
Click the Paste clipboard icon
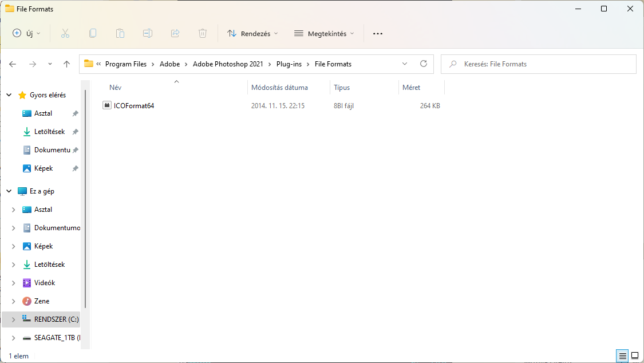[120, 33]
